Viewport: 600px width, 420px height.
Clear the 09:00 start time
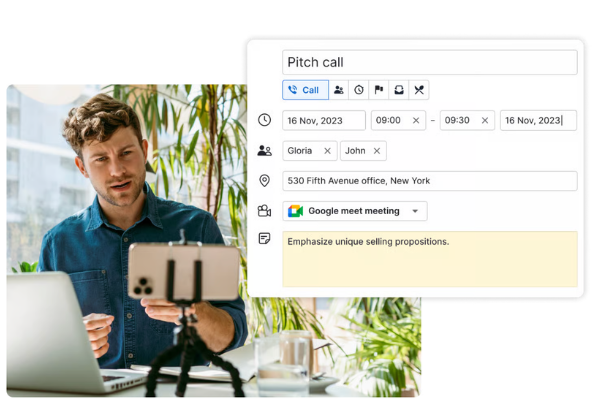(416, 120)
